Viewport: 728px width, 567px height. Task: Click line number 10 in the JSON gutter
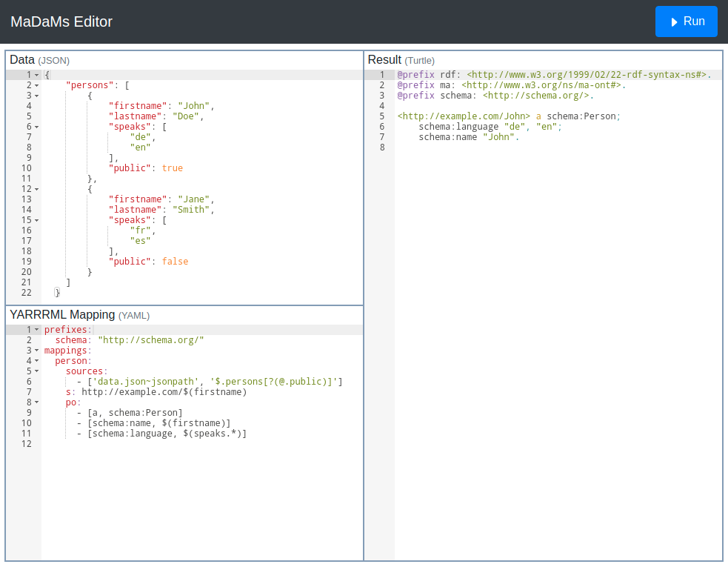click(26, 168)
